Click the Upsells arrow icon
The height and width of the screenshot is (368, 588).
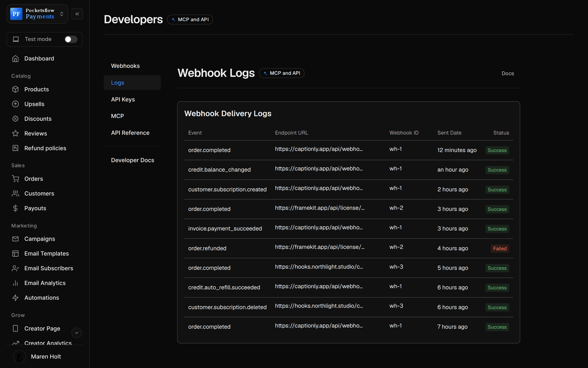[x=16, y=104]
